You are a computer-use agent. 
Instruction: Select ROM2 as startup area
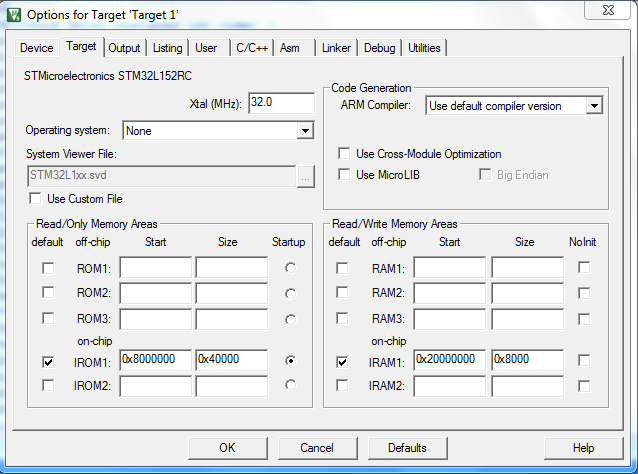point(291,293)
